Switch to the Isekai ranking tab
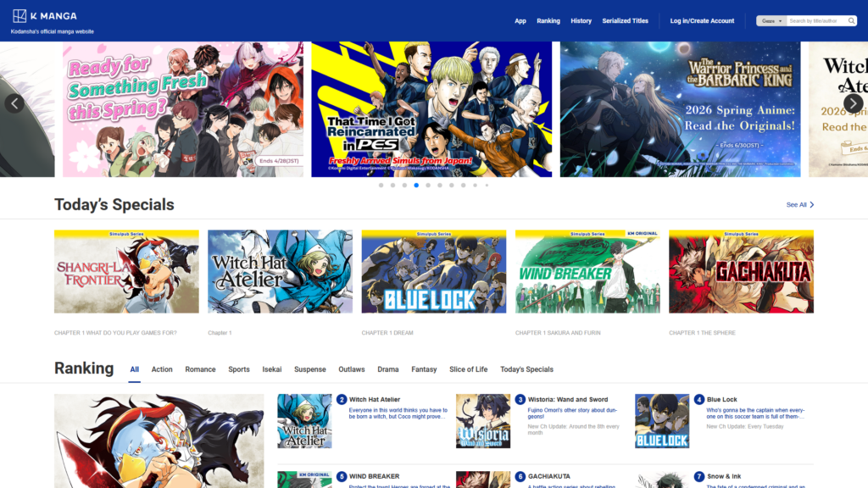This screenshot has width=868, height=488. point(272,369)
